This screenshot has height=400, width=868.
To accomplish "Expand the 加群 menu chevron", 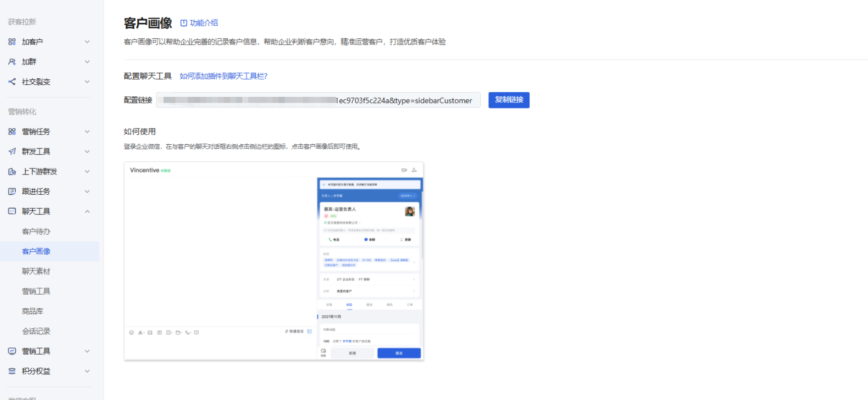I will pyautogui.click(x=87, y=62).
